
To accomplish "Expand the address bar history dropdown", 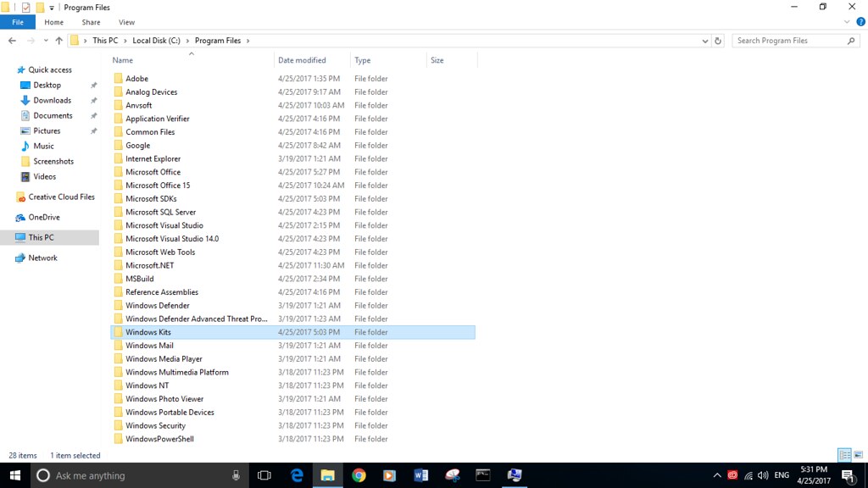I will click(704, 41).
